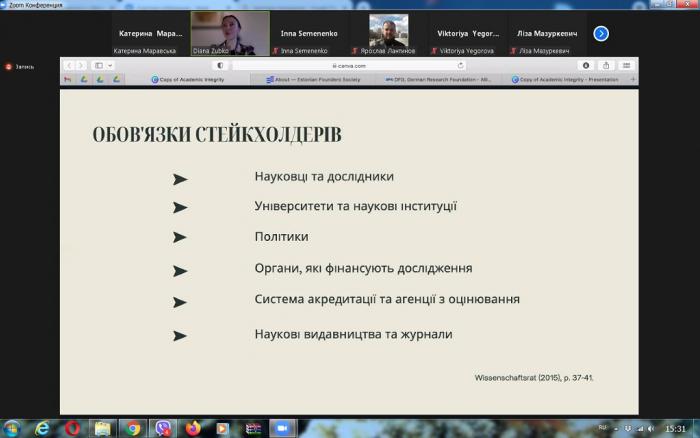The height and width of the screenshot is (438, 700).
Task: Open the Windows Start menu
Action: 13,427
